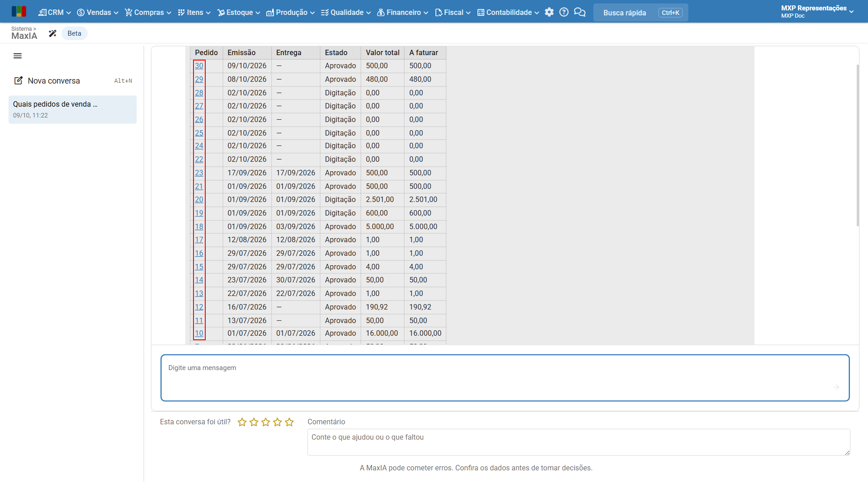Open pedido 10 link
The width and height of the screenshot is (868, 488).
click(199, 333)
